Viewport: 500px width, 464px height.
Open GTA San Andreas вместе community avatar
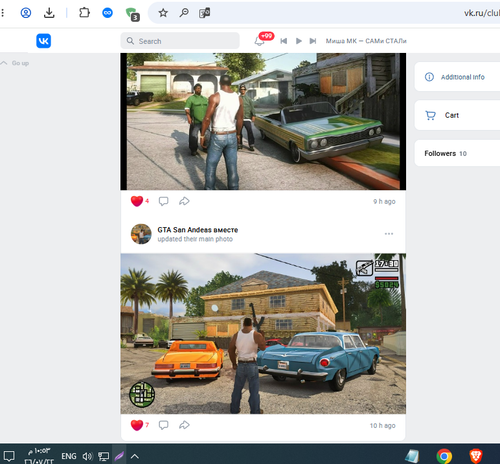point(141,234)
